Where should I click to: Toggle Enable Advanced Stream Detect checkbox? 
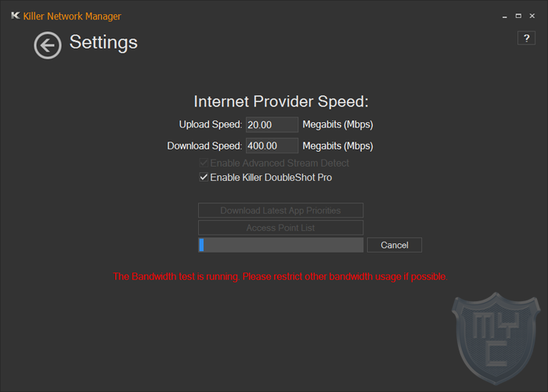pyautogui.click(x=204, y=163)
